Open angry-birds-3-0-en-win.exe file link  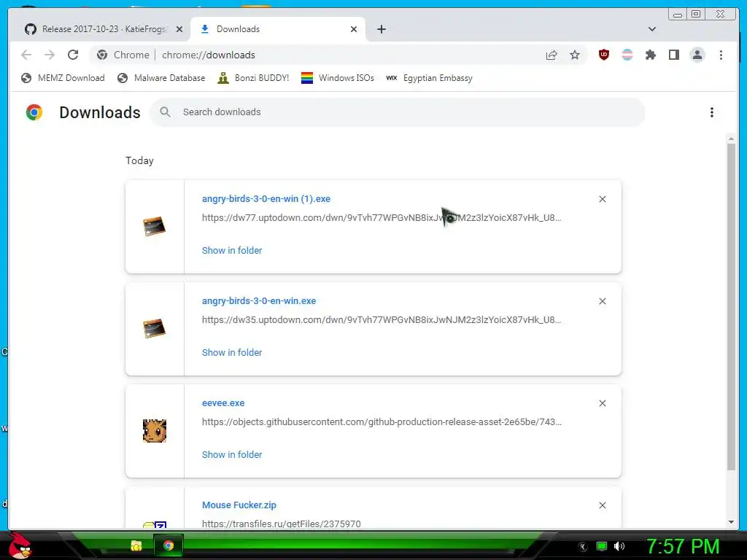[259, 301]
